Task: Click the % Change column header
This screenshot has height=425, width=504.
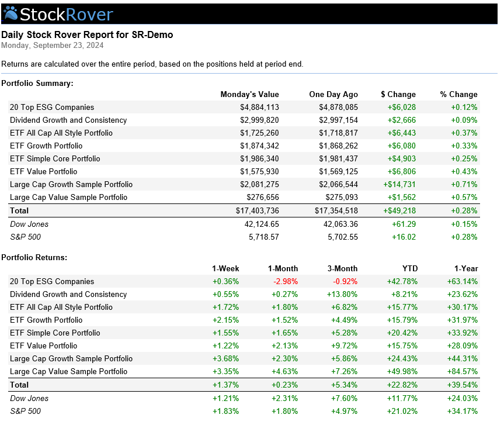Action: pos(458,94)
